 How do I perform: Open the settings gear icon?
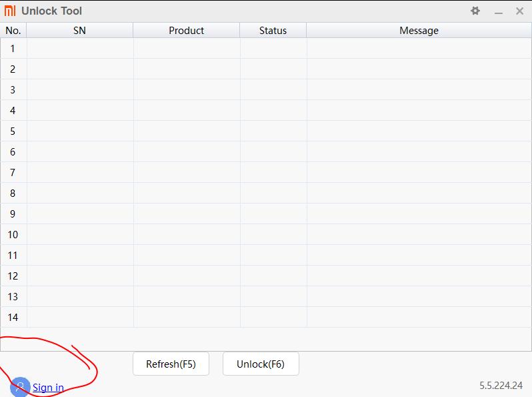(475, 11)
